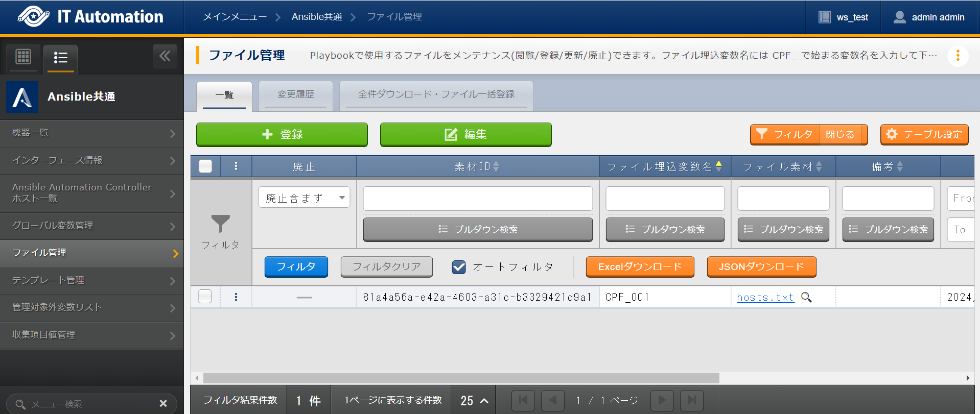Open admin admin user menu
Screen dimensions: 980x414
[x=929, y=17]
